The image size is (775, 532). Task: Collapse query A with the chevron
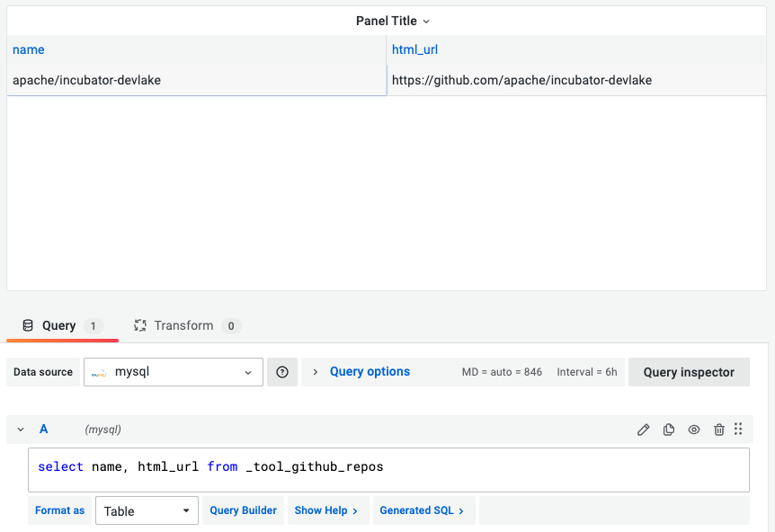pyautogui.click(x=21, y=430)
